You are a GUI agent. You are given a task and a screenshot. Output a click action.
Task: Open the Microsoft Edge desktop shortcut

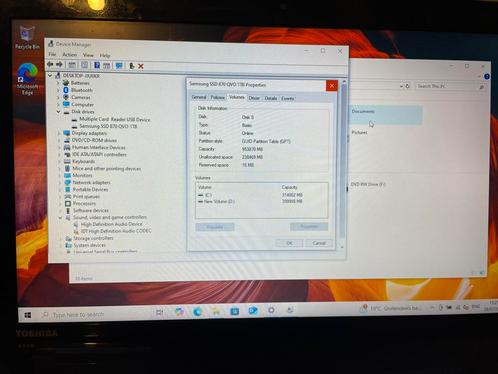(x=27, y=79)
